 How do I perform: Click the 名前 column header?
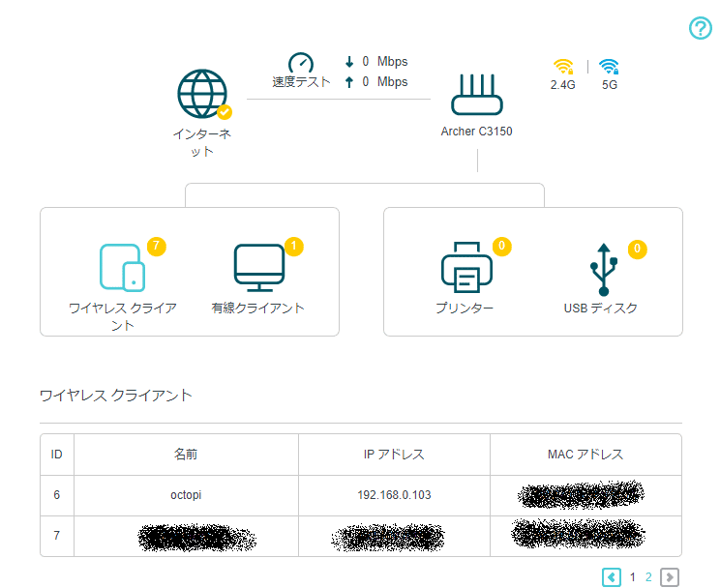(186, 455)
